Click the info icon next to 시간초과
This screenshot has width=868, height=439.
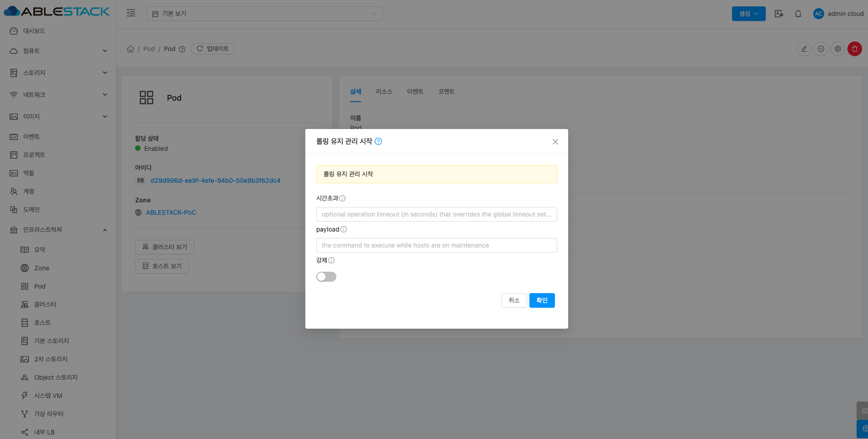click(342, 198)
